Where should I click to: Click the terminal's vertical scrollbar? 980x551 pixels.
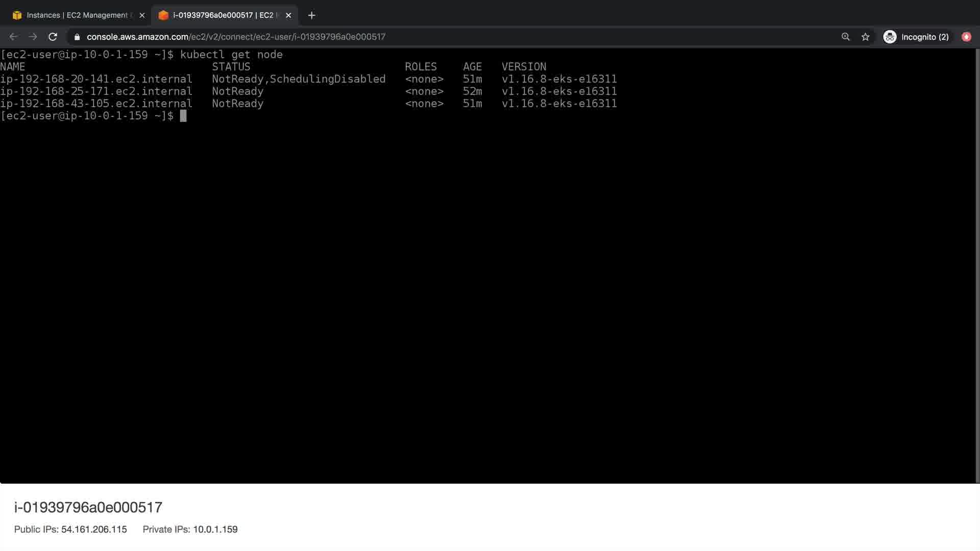pos(977,265)
